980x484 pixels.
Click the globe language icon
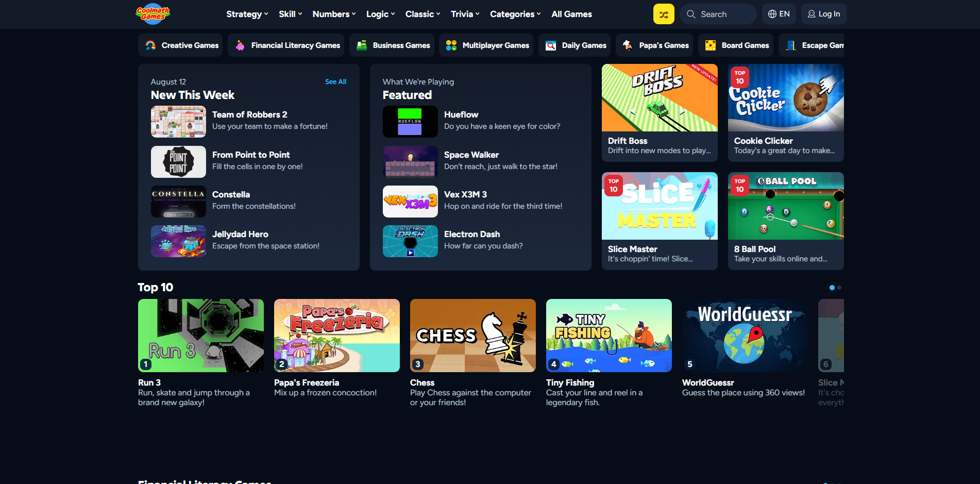[772, 14]
